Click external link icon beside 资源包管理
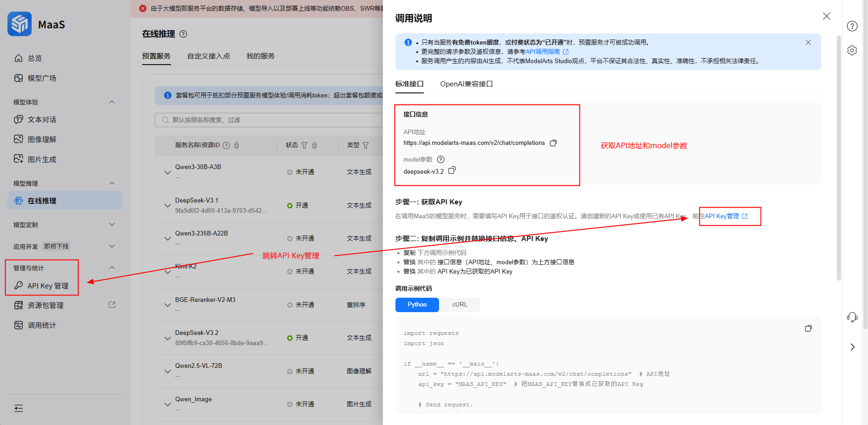868x425 pixels. [112, 305]
